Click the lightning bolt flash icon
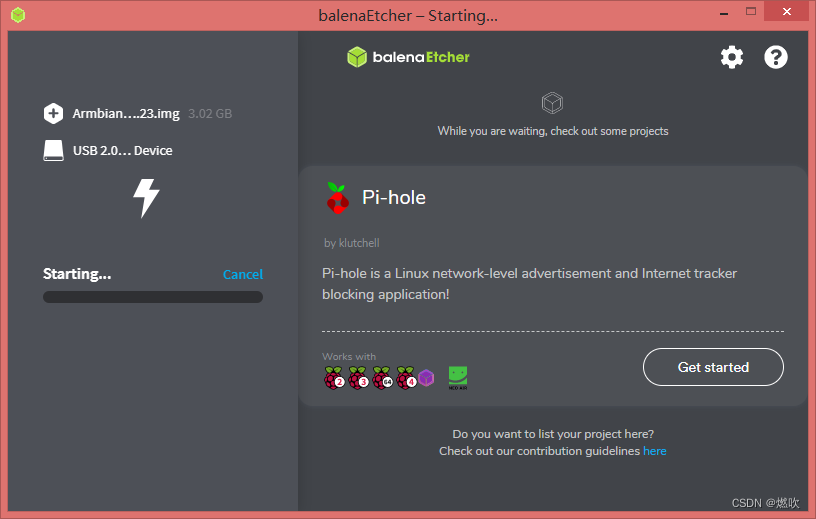This screenshot has width=816, height=519. coord(146,198)
